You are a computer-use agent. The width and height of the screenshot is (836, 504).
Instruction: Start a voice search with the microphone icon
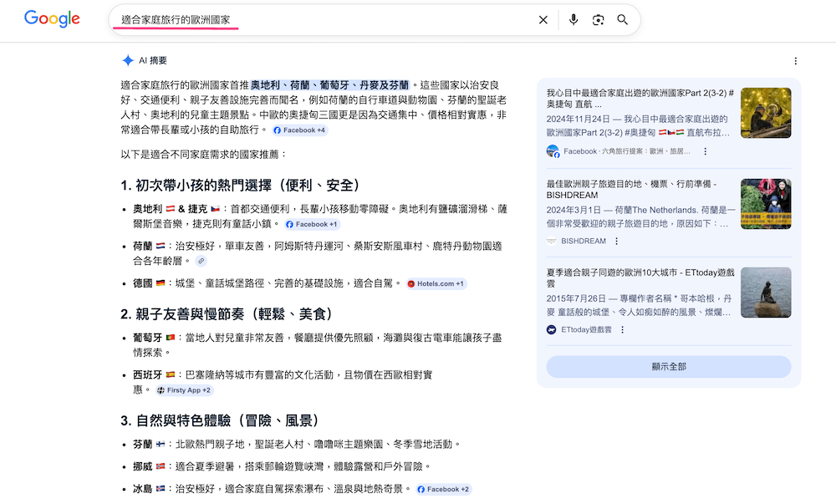pos(573,19)
